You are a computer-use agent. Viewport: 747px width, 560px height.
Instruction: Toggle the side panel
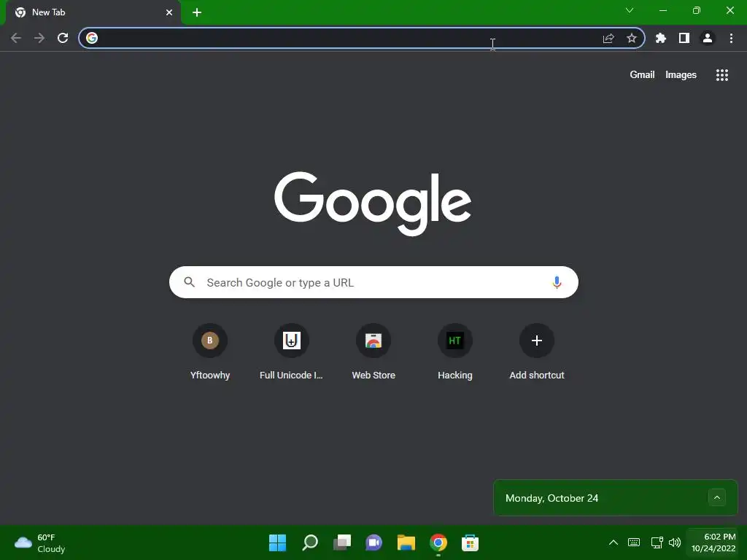tap(684, 38)
